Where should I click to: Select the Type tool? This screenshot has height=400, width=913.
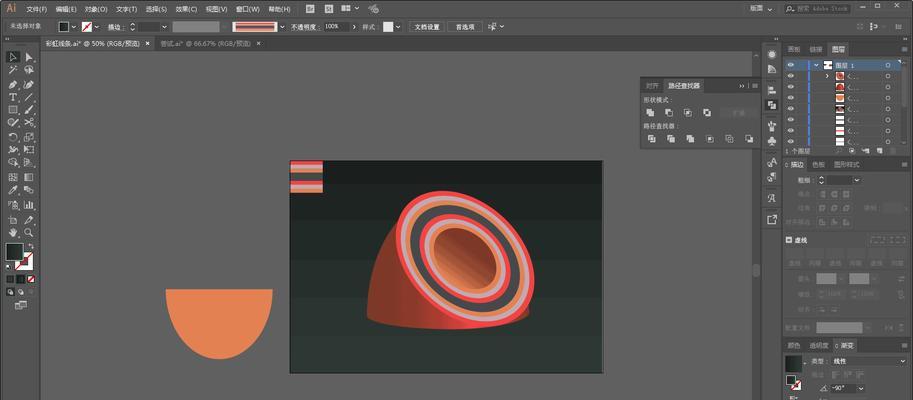click(x=13, y=97)
